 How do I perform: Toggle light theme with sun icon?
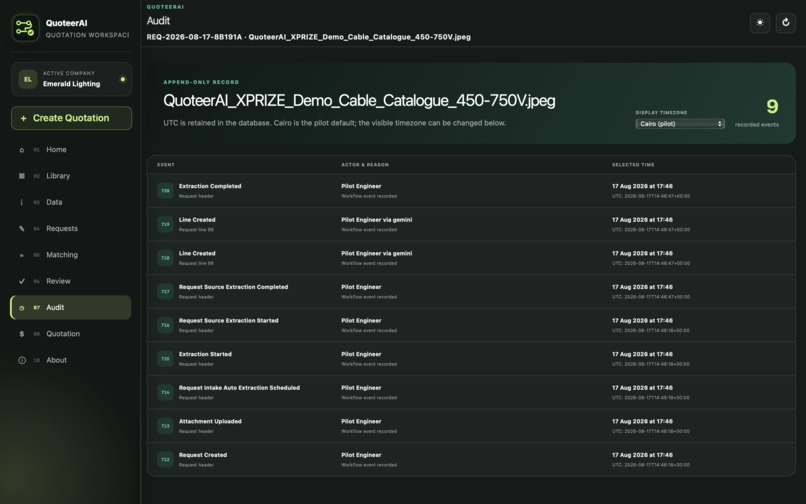pyautogui.click(x=760, y=23)
